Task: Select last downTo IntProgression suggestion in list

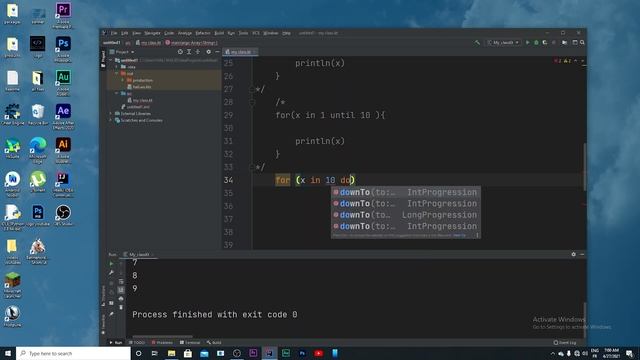Action: pos(405,227)
